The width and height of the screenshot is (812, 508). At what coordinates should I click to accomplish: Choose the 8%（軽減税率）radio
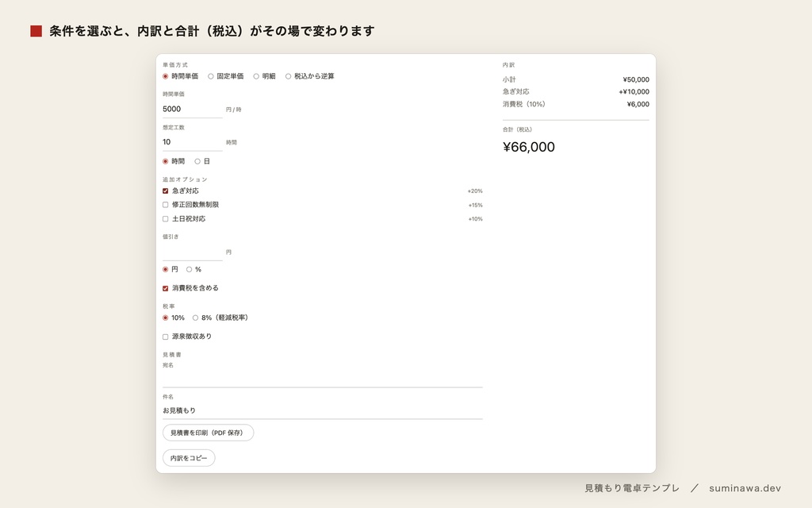(195, 317)
